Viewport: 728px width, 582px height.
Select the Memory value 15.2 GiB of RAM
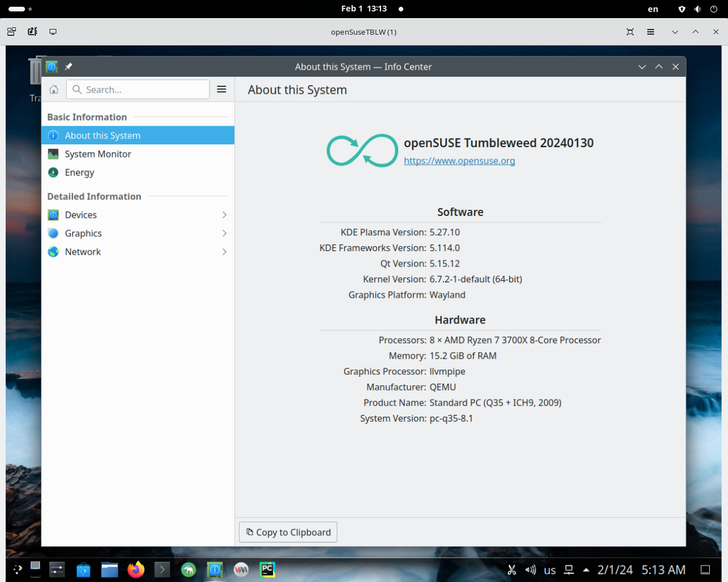tap(463, 356)
